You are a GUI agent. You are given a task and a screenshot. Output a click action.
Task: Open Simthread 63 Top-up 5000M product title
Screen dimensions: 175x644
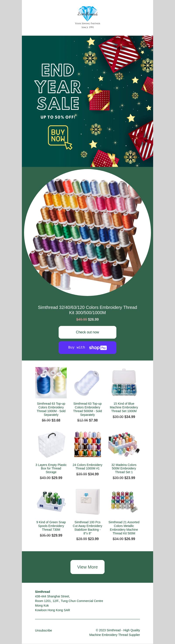[87, 409]
